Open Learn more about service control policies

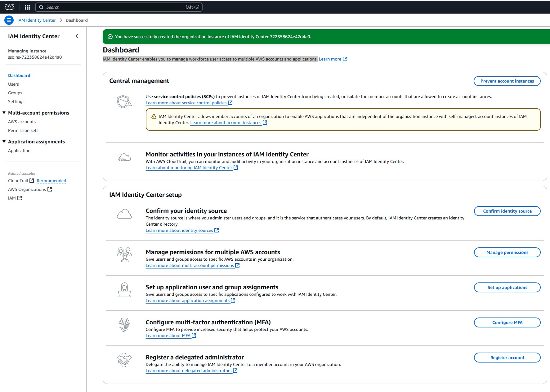pos(186,103)
